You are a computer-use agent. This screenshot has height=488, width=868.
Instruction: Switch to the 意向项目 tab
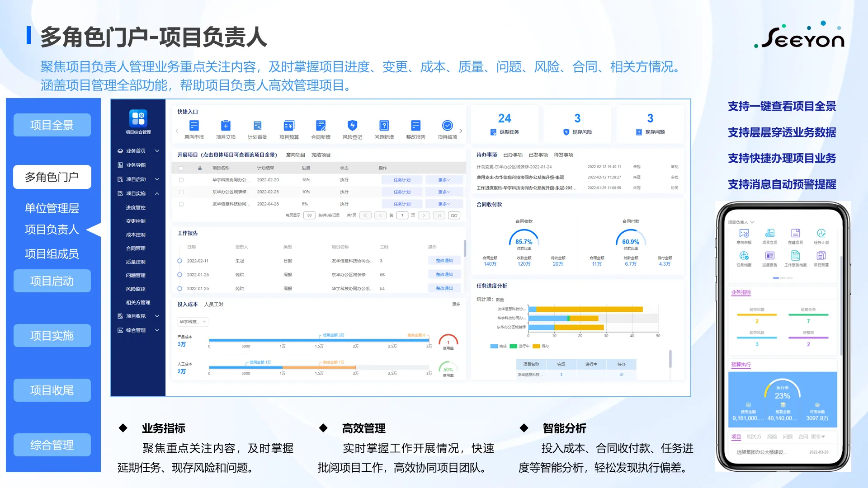click(296, 155)
